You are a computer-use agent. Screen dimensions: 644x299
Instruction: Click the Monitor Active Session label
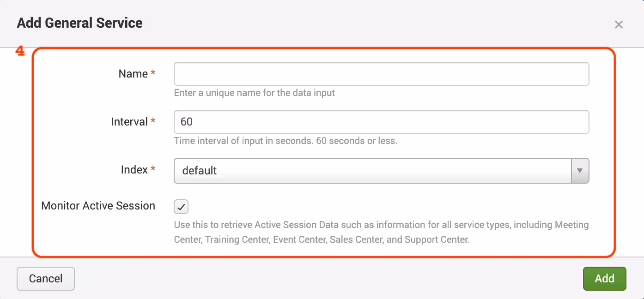[98, 206]
